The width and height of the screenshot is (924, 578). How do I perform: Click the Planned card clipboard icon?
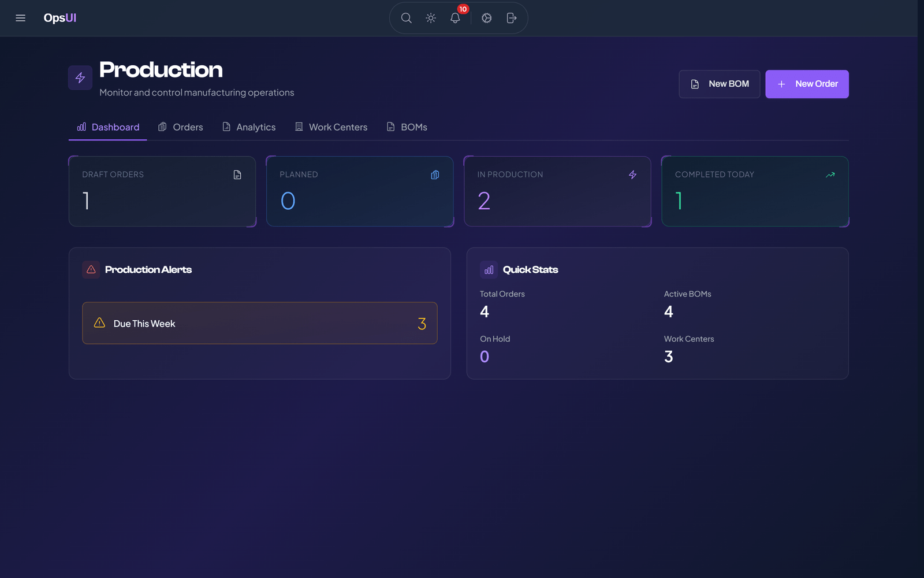(435, 175)
